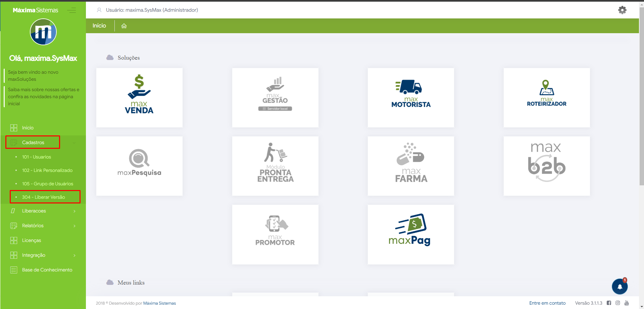Image resolution: width=644 pixels, height=309 pixels.
Task: Collapse the sidebar with the hamburger icon
Action: pyautogui.click(x=71, y=10)
